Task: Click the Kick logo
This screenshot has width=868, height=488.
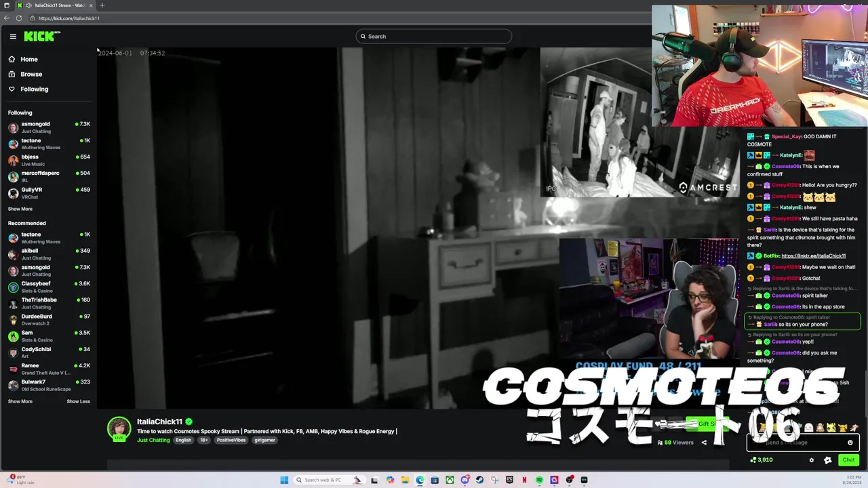Action: tap(42, 36)
